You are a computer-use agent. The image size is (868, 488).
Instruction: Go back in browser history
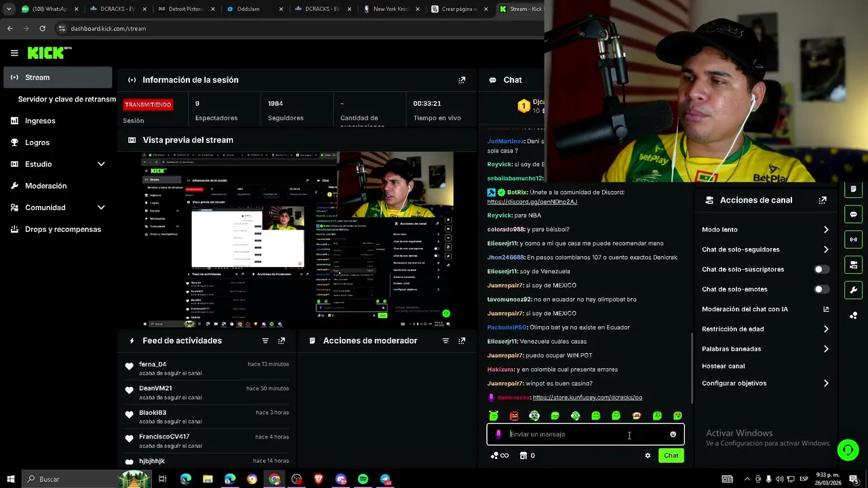click(x=9, y=28)
